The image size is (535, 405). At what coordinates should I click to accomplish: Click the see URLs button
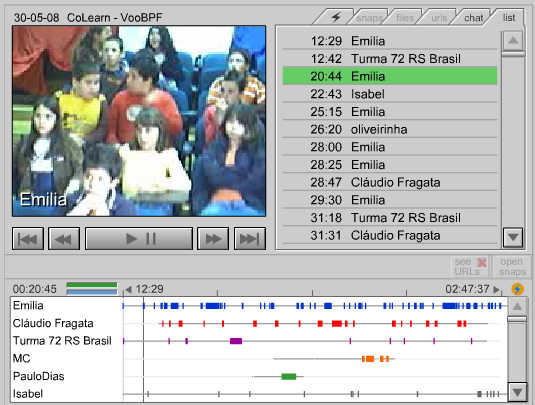[470, 266]
